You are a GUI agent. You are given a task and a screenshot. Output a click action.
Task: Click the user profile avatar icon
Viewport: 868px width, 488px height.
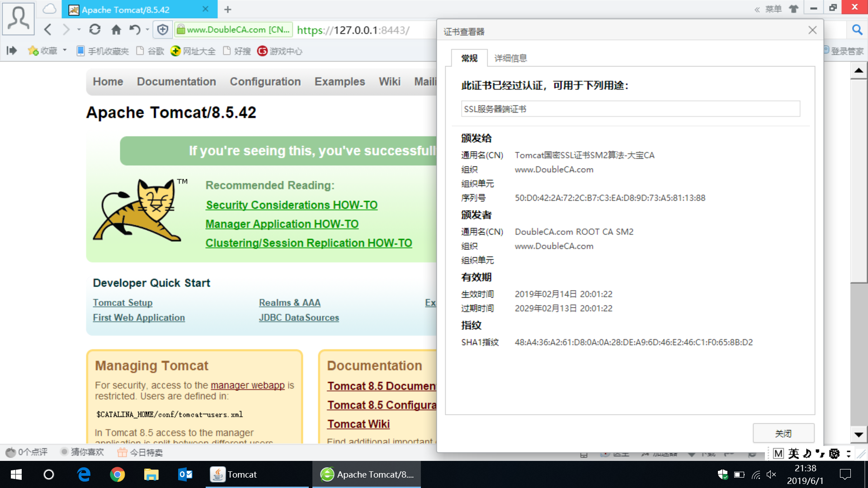click(19, 19)
